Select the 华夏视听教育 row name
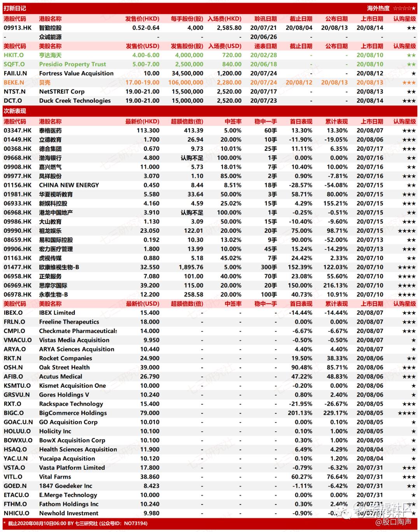Image resolution: width=420 pixels, height=532 pixels. (x=56, y=194)
